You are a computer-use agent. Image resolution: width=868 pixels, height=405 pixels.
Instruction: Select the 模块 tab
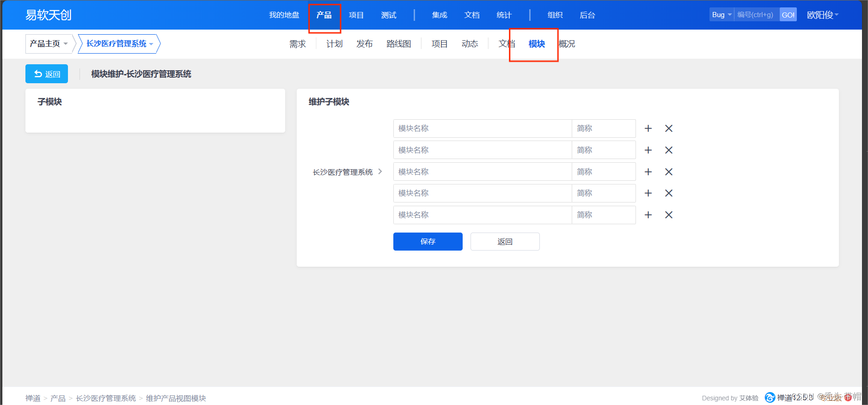click(x=537, y=44)
